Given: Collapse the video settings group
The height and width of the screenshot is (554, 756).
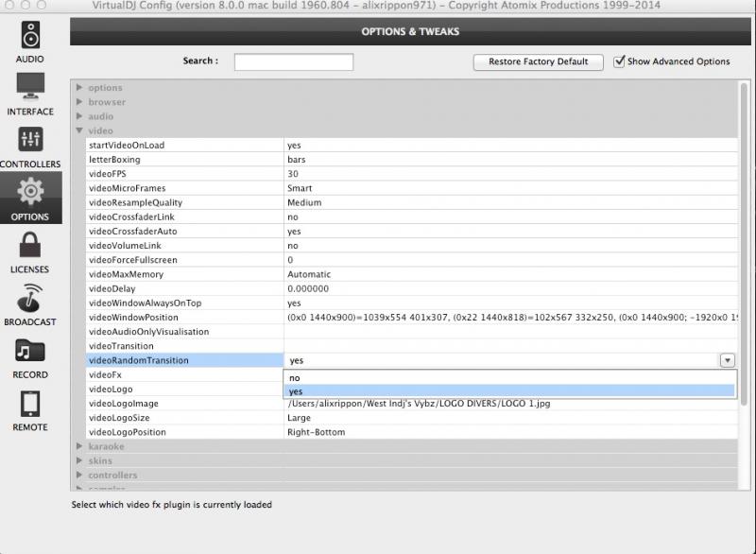Looking at the screenshot, I should pyautogui.click(x=80, y=130).
